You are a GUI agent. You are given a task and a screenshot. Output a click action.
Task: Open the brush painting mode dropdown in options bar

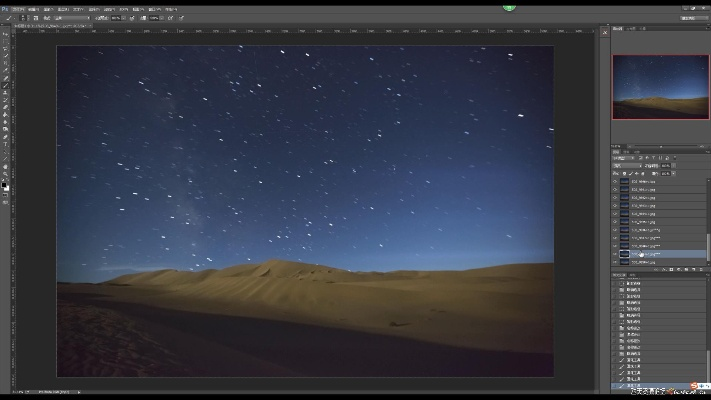point(74,18)
